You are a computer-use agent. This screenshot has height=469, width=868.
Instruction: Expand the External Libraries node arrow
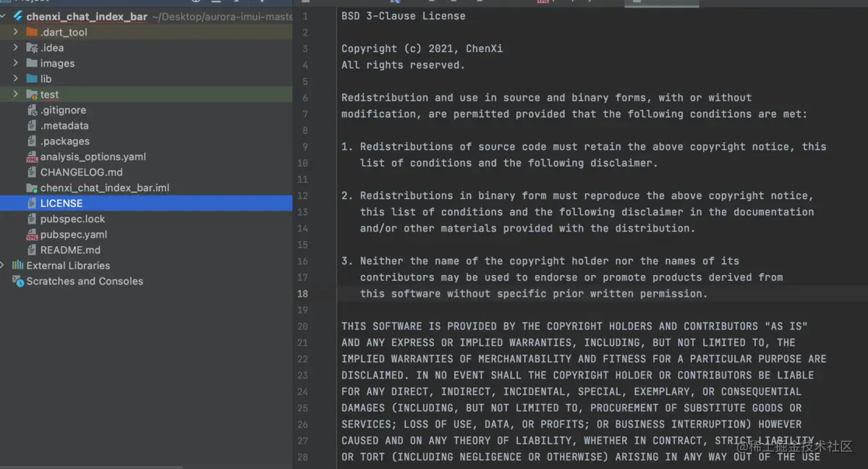click(x=4, y=266)
